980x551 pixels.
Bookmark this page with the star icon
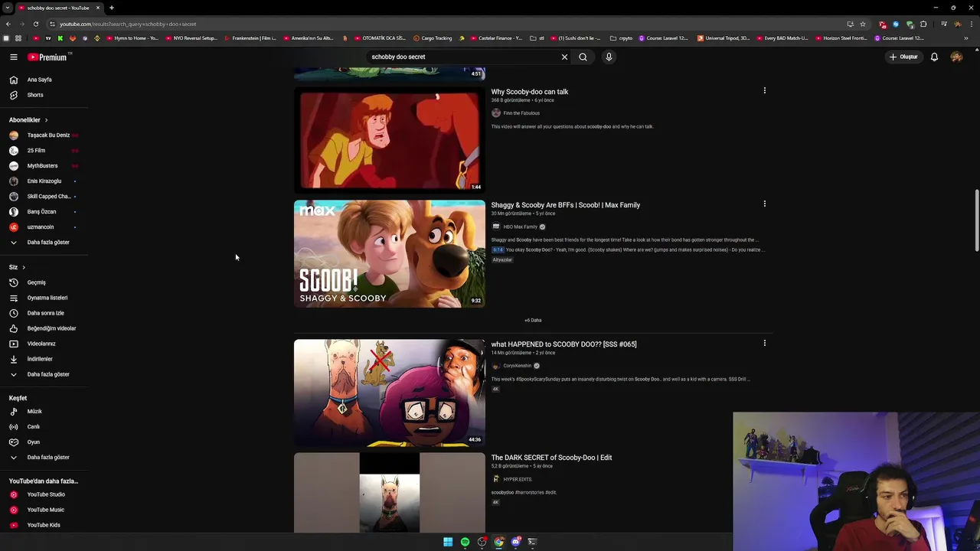pyautogui.click(x=863, y=24)
